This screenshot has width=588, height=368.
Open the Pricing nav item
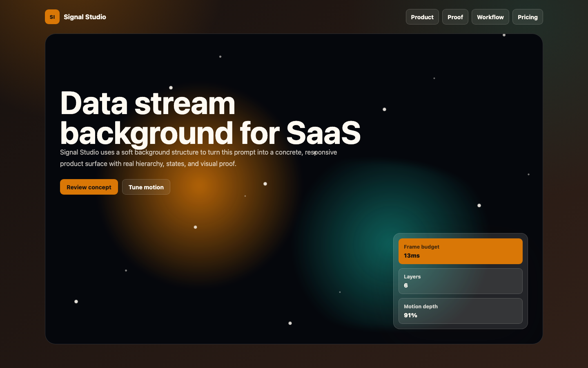(528, 17)
